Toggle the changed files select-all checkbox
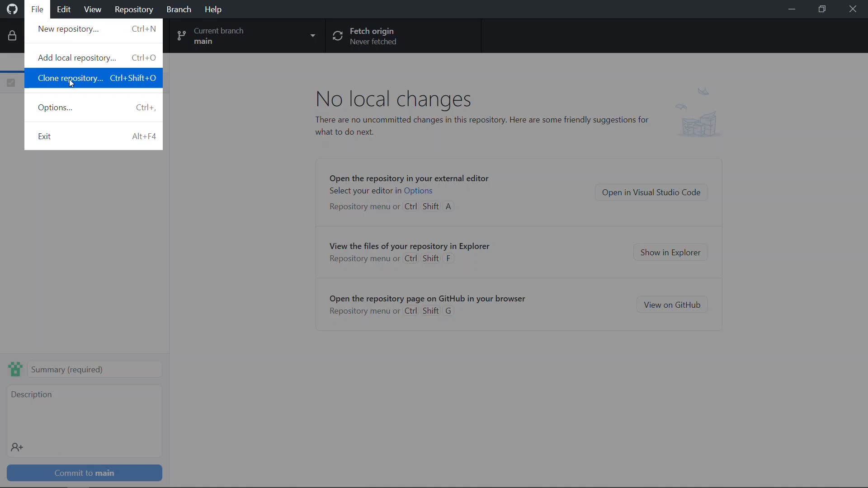This screenshot has width=868, height=488. [x=11, y=83]
